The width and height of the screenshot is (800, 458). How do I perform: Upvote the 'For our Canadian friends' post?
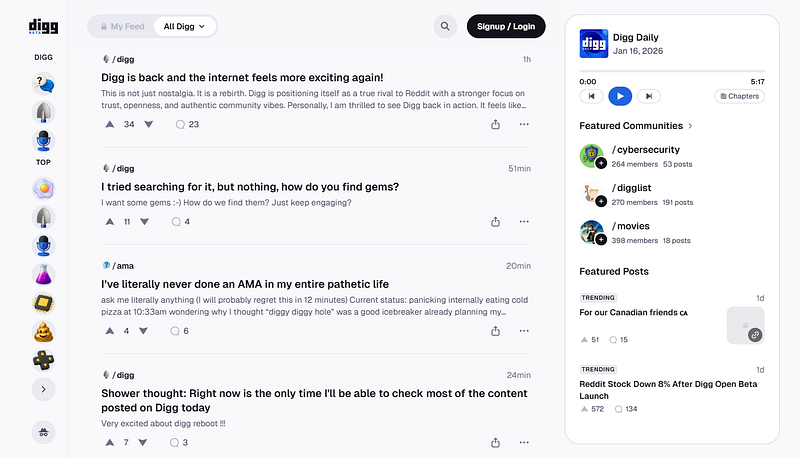tap(584, 340)
